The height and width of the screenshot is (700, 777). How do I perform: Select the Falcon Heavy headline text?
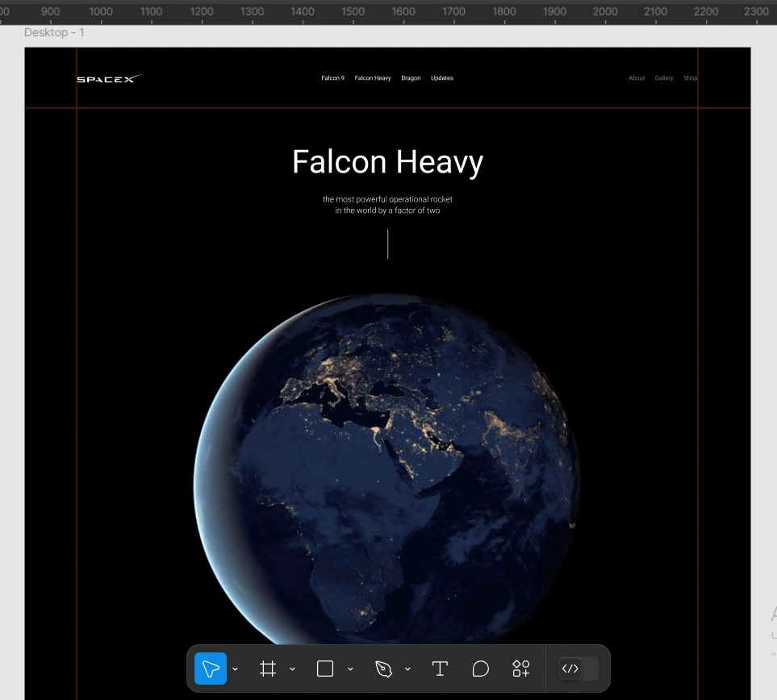point(387,162)
